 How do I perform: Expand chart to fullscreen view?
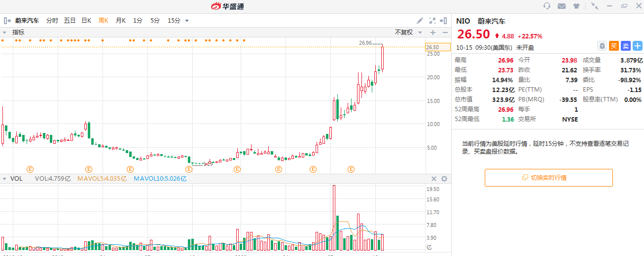tap(432, 21)
